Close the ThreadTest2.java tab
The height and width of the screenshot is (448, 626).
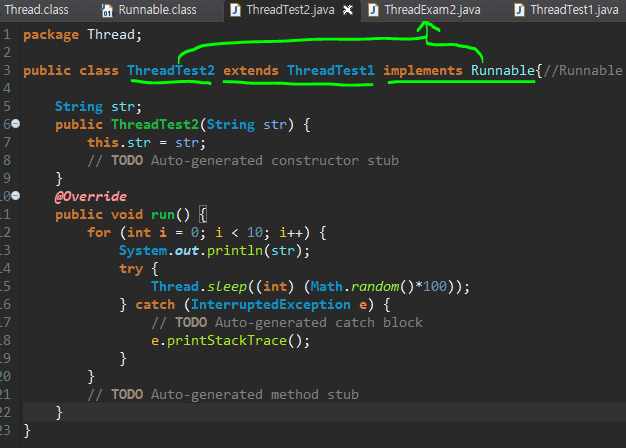point(348,10)
